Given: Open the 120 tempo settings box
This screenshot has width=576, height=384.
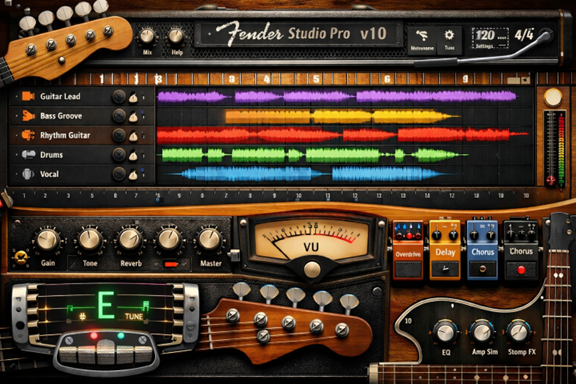Looking at the screenshot, I should pyautogui.click(x=490, y=38).
